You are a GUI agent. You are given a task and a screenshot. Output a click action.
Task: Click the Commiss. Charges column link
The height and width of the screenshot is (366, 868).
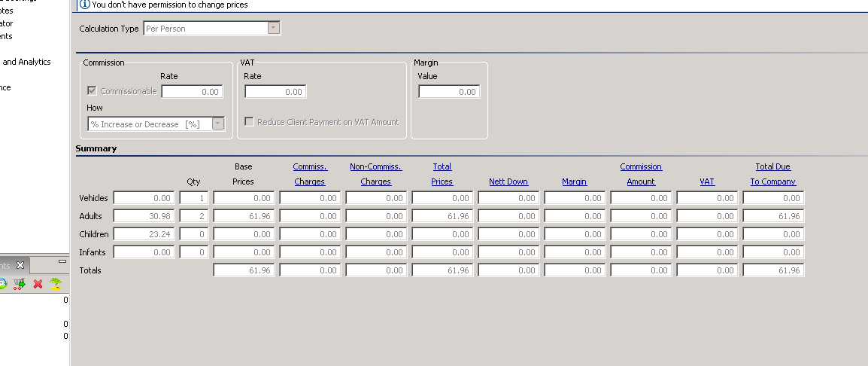(310, 174)
